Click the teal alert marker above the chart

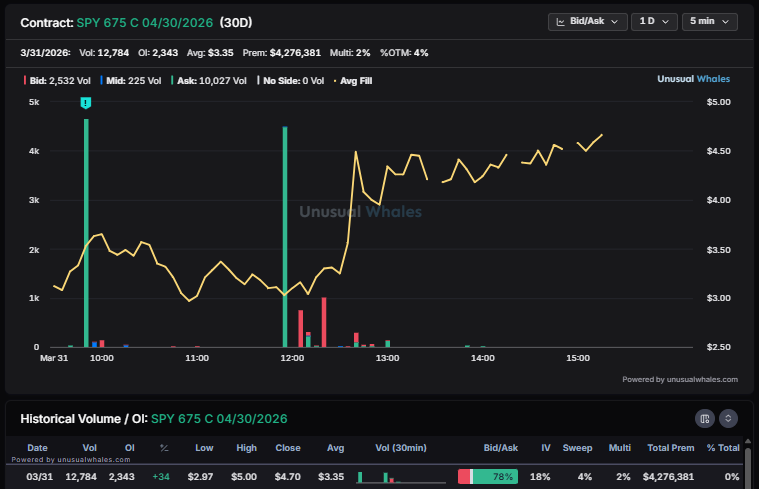(86, 103)
